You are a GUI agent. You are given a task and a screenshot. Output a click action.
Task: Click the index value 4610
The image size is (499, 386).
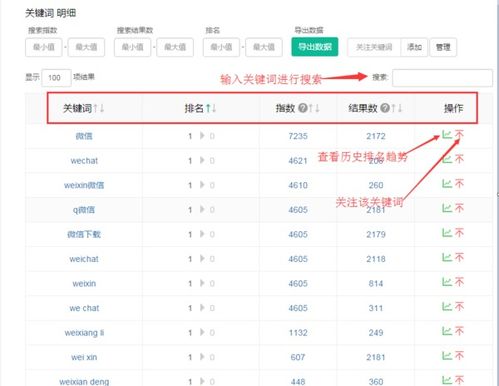point(298,185)
